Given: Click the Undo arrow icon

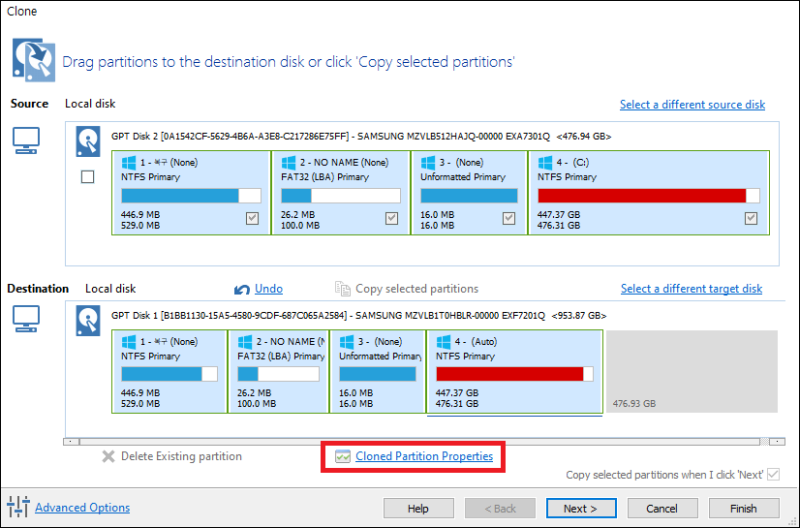Looking at the screenshot, I should tap(242, 289).
